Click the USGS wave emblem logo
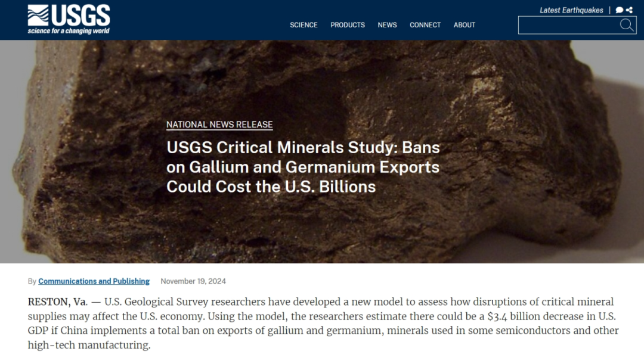The width and height of the screenshot is (644, 354). 38,15
